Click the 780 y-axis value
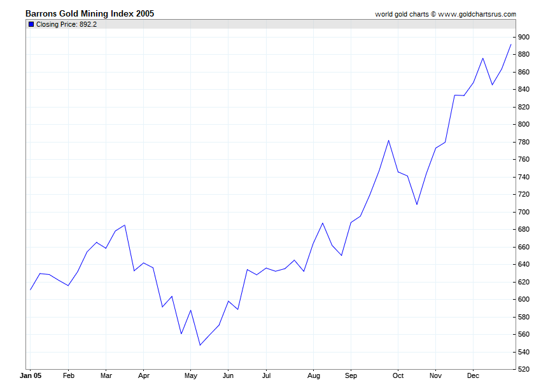Viewport: 541px width, 392px height. [523, 142]
